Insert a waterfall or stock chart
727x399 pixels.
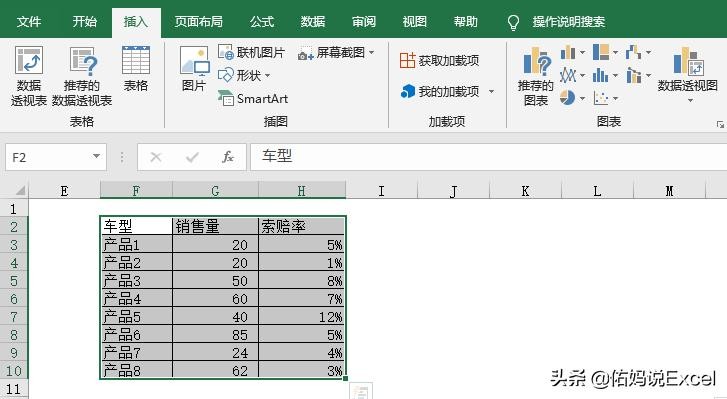633,52
